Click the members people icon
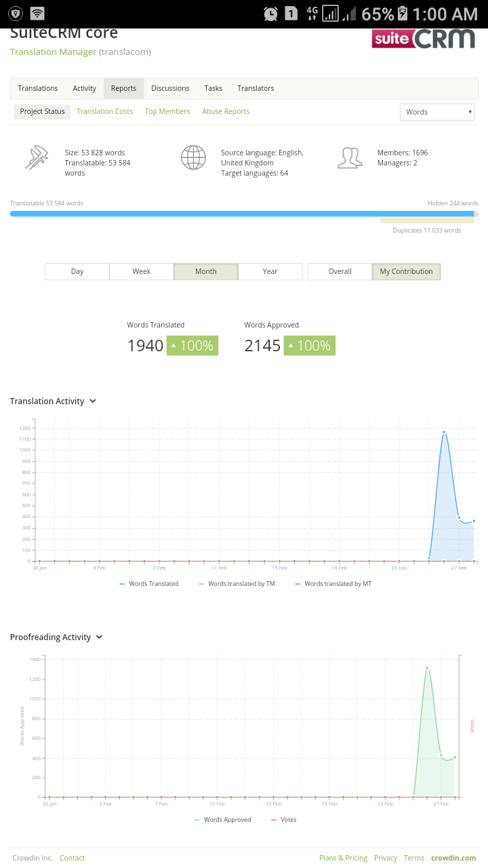Image resolution: width=488 pixels, height=868 pixels. pyautogui.click(x=350, y=157)
